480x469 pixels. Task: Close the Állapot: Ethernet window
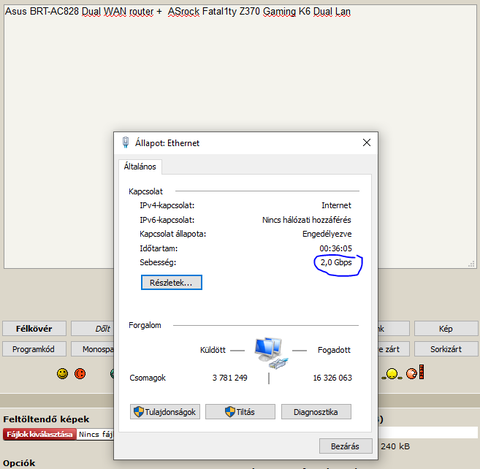367,143
